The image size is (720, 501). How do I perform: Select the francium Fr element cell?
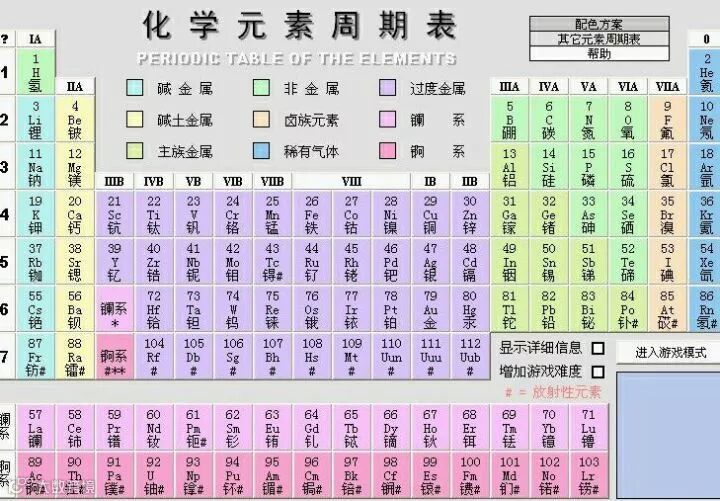click(35, 356)
